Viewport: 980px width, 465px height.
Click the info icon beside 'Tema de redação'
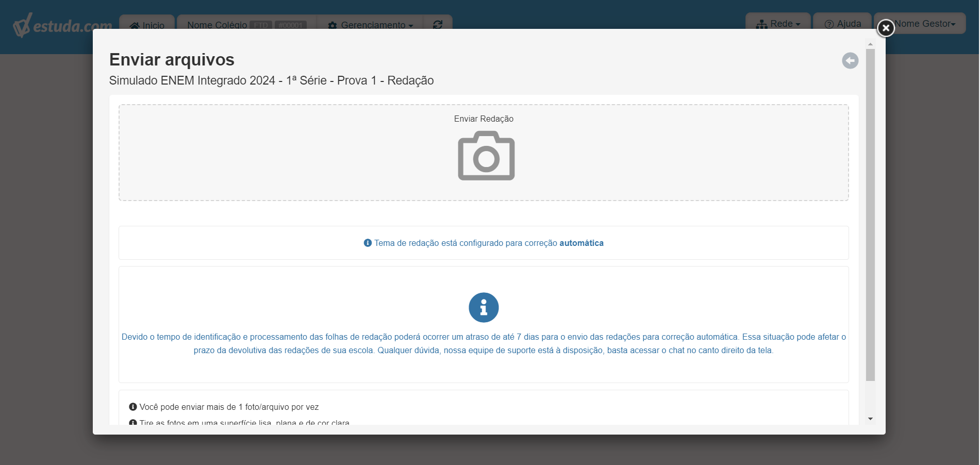point(368,243)
